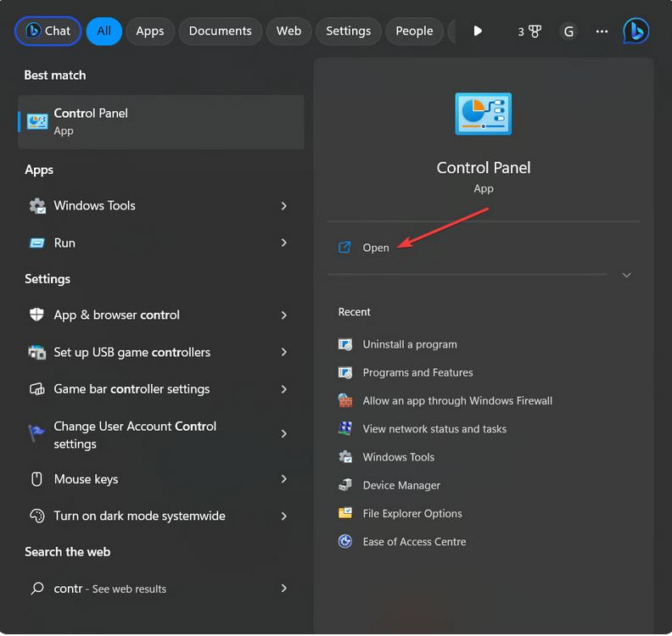This screenshot has height=636, width=672.
Task: Expand the Mouse keys chevron
Action: [x=283, y=479]
